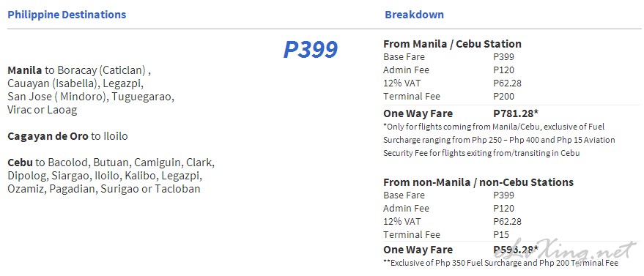Click first Admin Fee P120 amount
The width and height of the screenshot is (644, 276).
[503, 70]
